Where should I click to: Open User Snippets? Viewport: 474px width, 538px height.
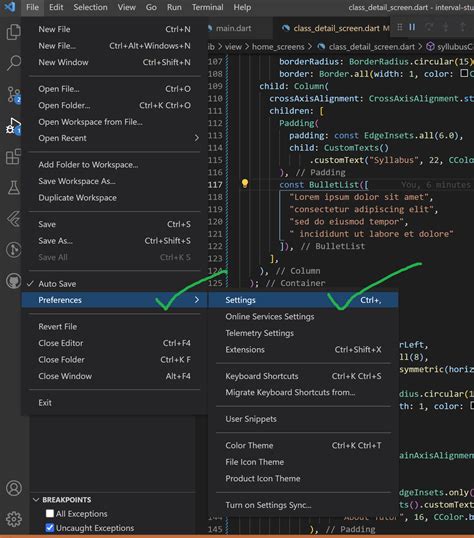pyautogui.click(x=303, y=419)
